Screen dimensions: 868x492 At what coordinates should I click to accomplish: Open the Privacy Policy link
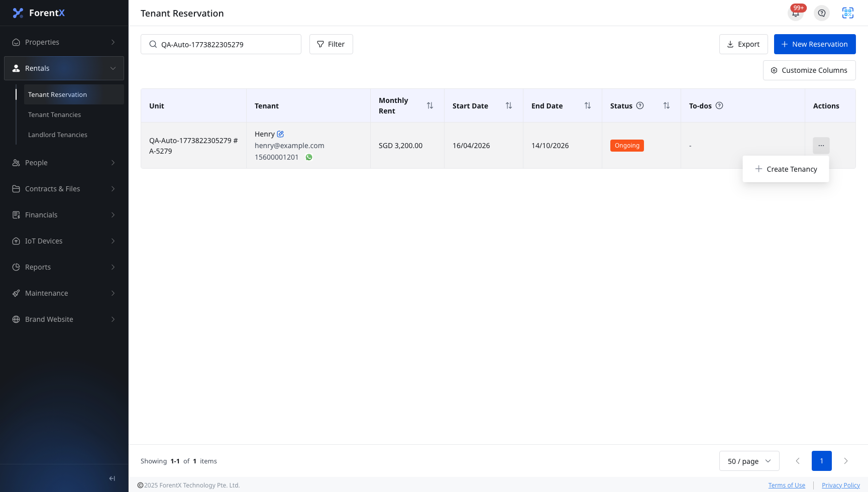(x=841, y=485)
